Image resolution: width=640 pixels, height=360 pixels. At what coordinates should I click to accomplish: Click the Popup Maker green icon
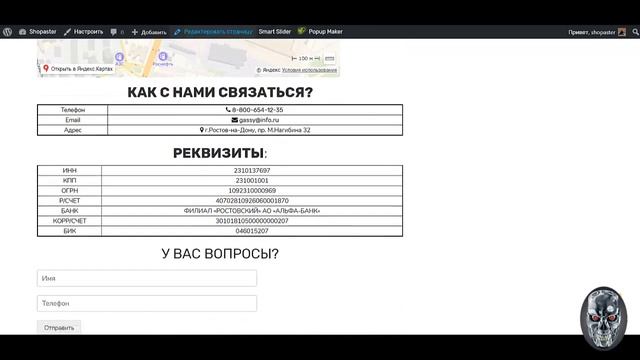[301, 31]
